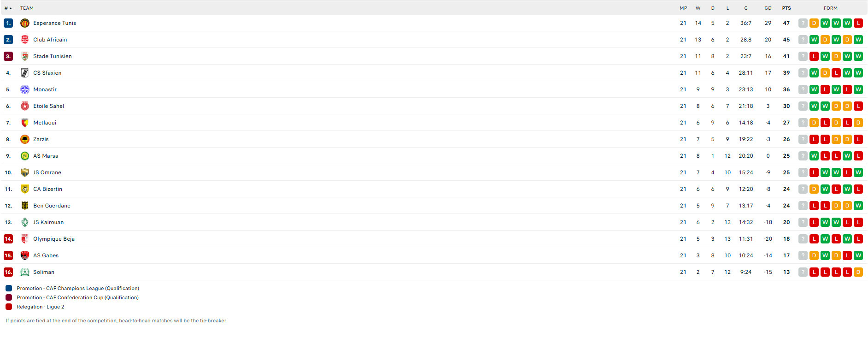Click the unknown next-match badge for Club Africain
Viewport: 868px width, 338px height.
click(x=803, y=40)
